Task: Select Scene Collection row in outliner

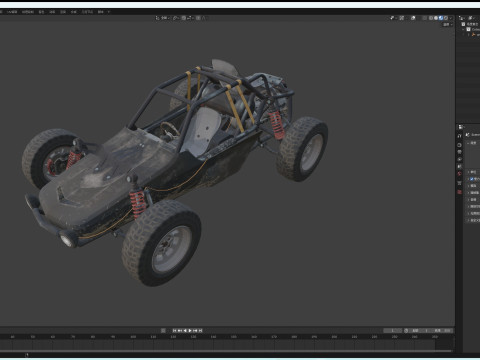Action: [x=471, y=24]
